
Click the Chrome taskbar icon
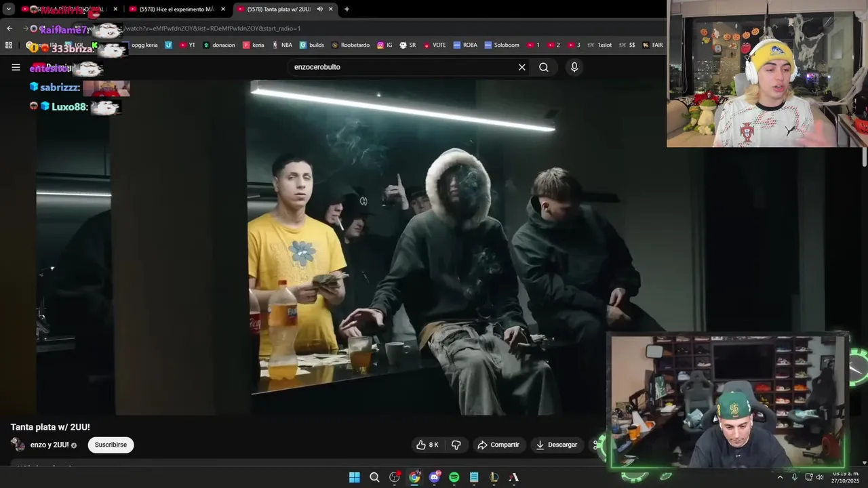pyautogui.click(x=414, y=477)
